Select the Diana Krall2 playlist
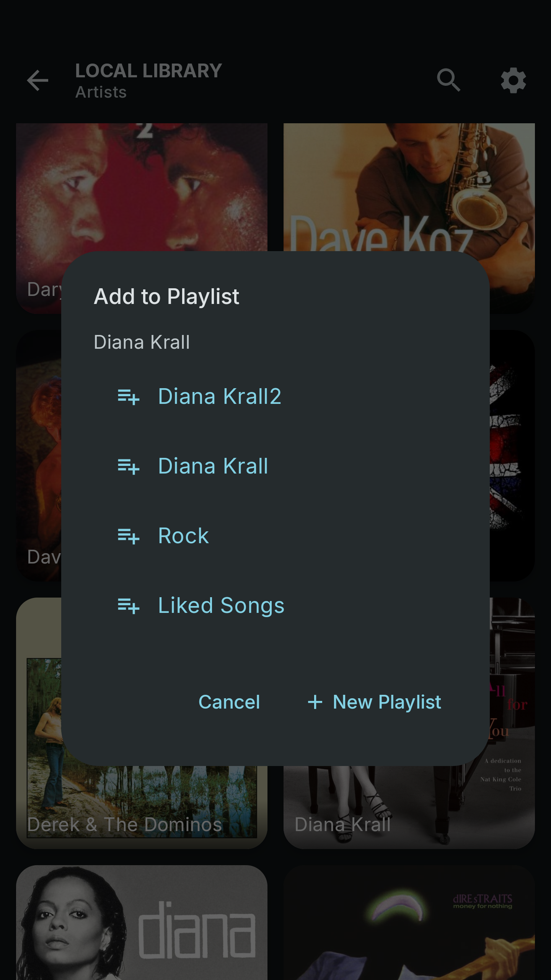 point(220,396)
